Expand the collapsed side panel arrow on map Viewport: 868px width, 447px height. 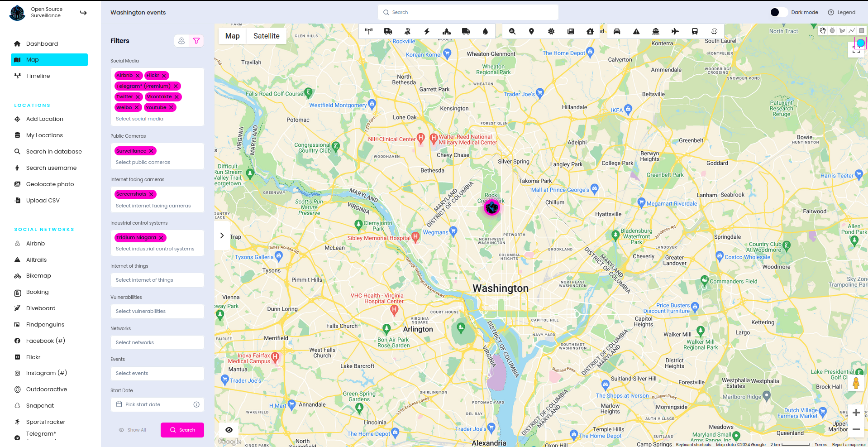[222, 236]
